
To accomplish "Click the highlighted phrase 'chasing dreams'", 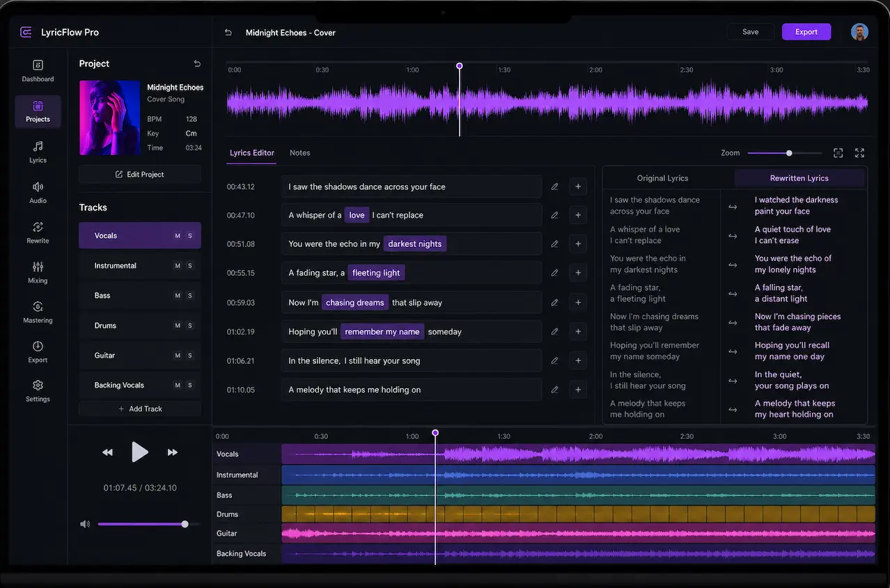I will coord(355,303).
